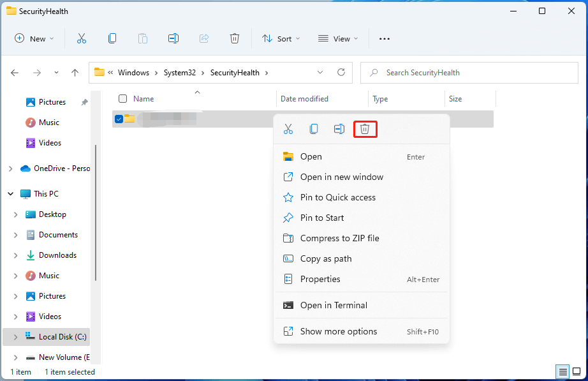
Task: Collapse the This PC tree item
Action: 10,193
